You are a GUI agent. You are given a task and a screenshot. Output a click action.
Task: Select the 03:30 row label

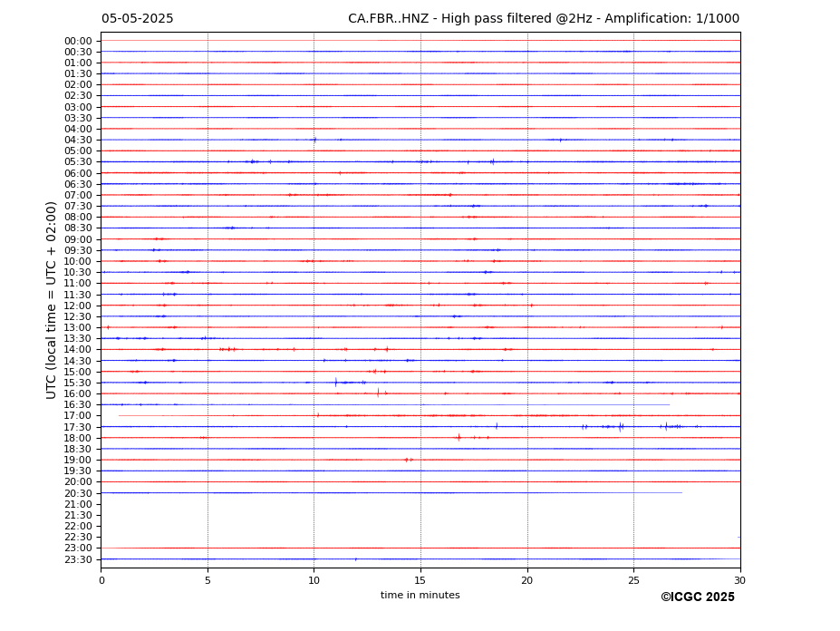click(x=78, y=118)
